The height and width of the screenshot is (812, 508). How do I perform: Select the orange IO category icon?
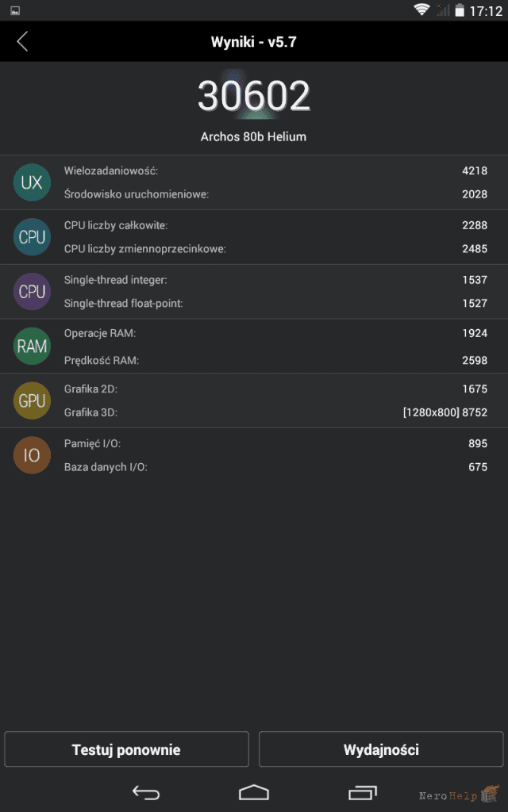pos(32,455)
